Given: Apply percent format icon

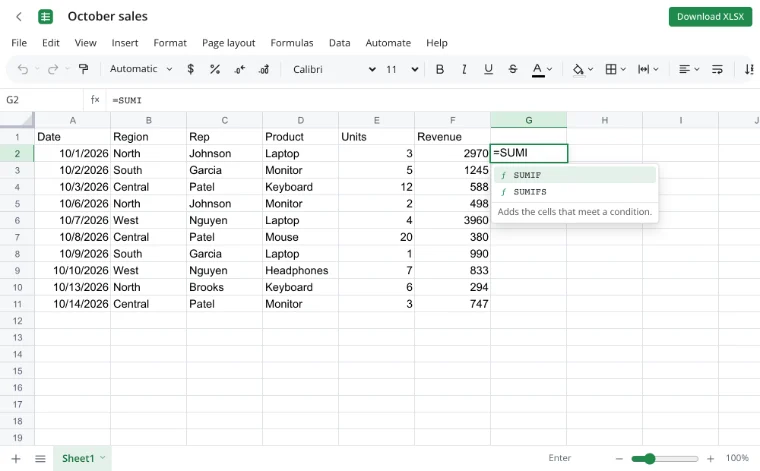Looking at the screenshot, I should 215,69.
